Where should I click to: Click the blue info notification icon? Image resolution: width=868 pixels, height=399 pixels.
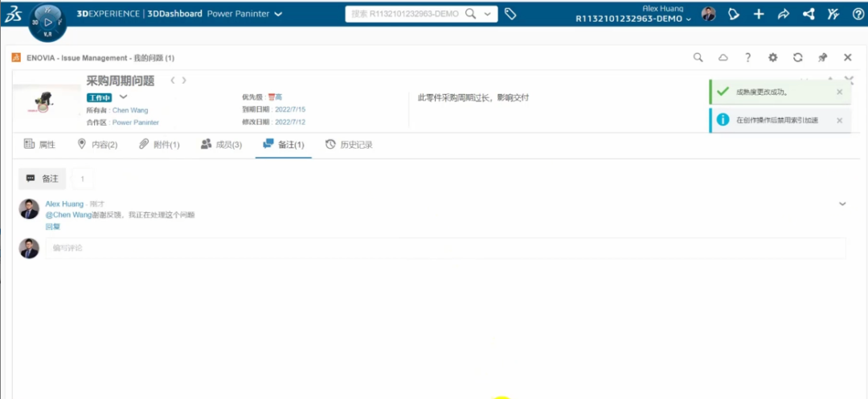pyautogui.click(x=723, y=120)
